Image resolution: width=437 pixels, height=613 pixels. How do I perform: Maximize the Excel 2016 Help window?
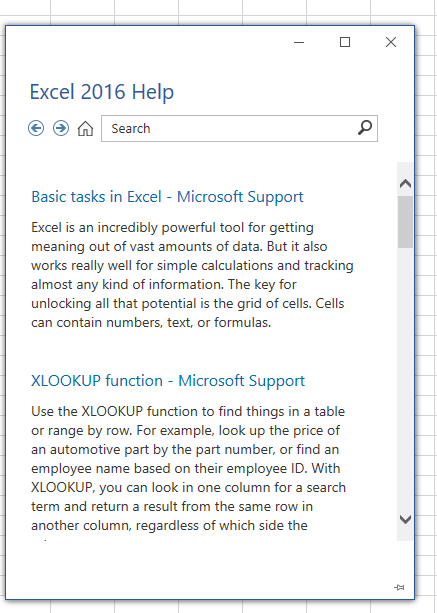point(345,42)
